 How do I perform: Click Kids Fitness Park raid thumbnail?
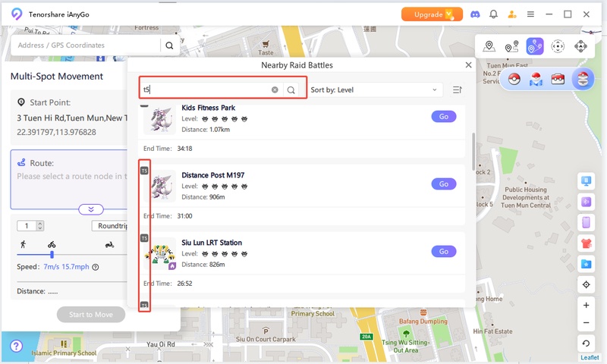pyautogui.click(x=159, y=120)
